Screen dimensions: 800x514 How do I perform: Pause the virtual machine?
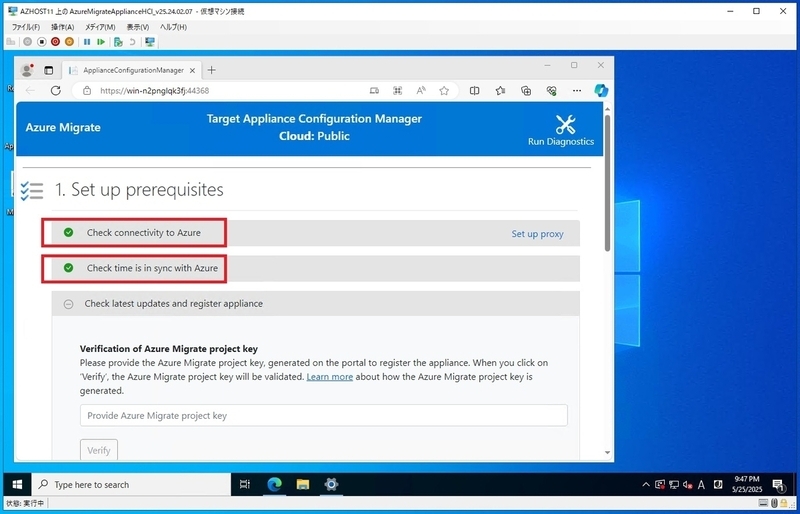tap(87, 42)
